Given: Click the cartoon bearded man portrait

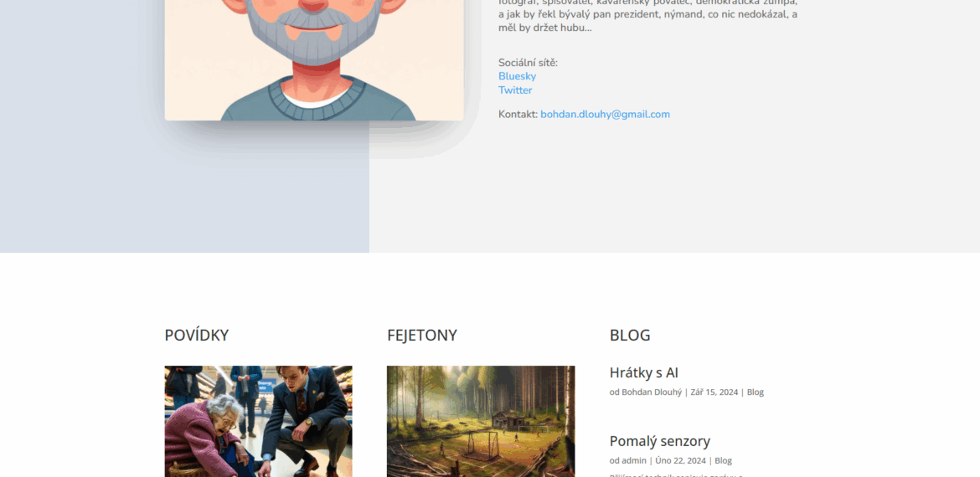Looking at the screenshot, I should (314, 60).
